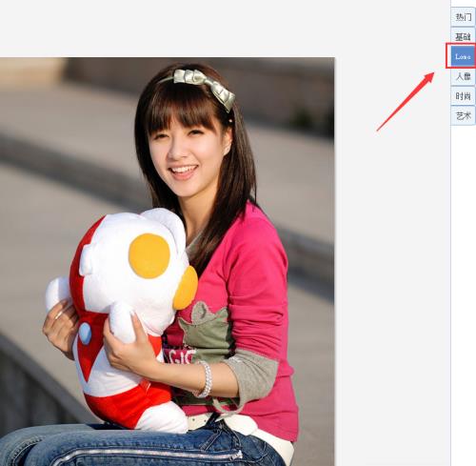Open the 艺术 effects tab

[463, 115]
